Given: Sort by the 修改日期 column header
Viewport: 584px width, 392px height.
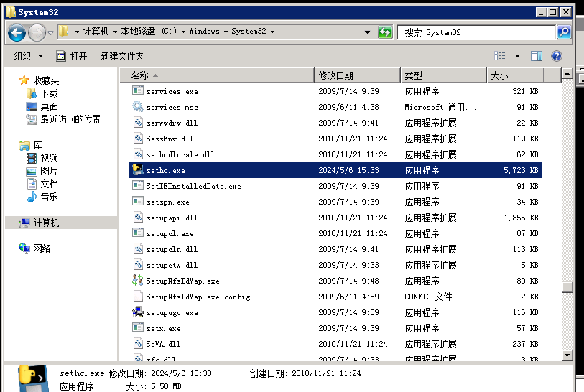Looking at the screenshot, I should 357,75.
